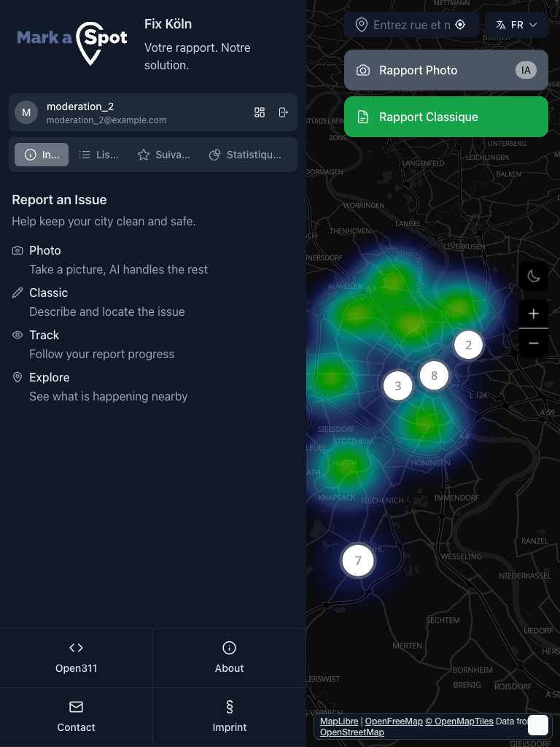
Task: Focus the street address search field
Action: (x=411, y=25)
